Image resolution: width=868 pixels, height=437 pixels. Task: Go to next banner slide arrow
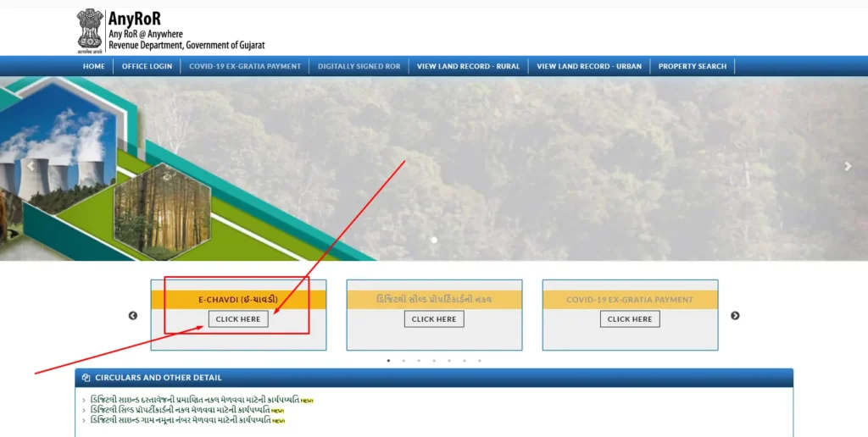(848, 166)
